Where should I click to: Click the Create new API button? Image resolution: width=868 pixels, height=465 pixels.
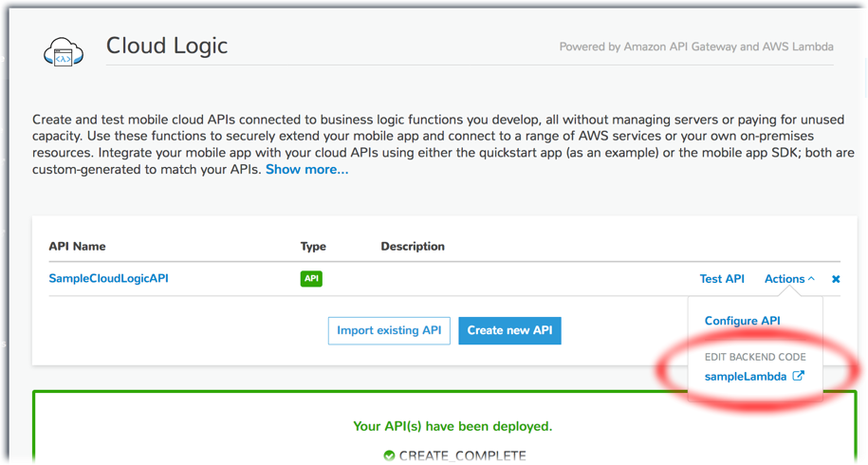[509, 330]
